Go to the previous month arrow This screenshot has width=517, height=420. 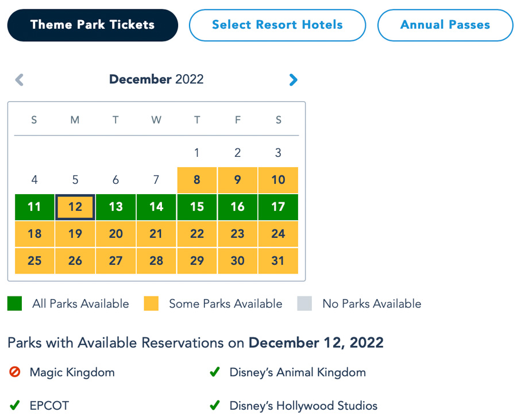point(20,80)
